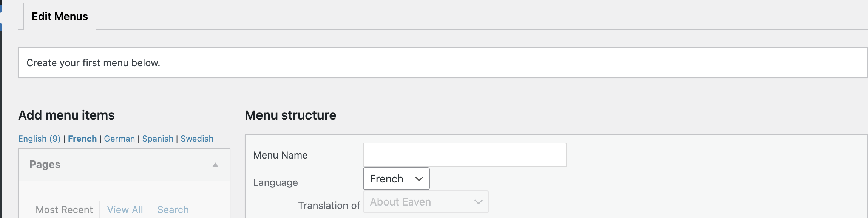Open the Translation of dropdown
868x218 pixels.
(x=426, y=202)
